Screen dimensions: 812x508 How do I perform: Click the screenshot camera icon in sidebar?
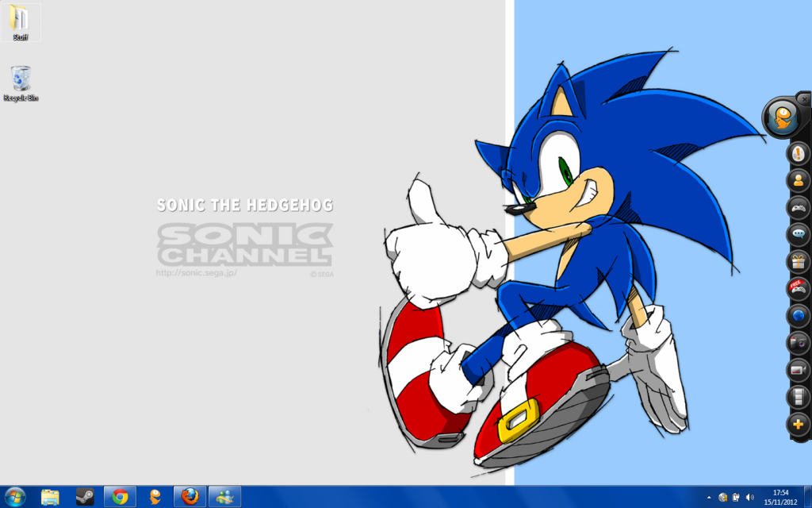[798, 343]
